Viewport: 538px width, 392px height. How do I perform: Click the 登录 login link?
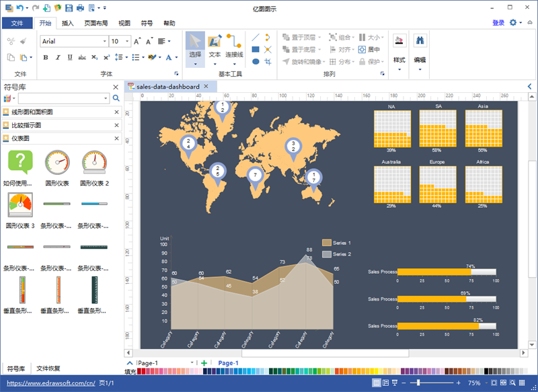[498, 23]
